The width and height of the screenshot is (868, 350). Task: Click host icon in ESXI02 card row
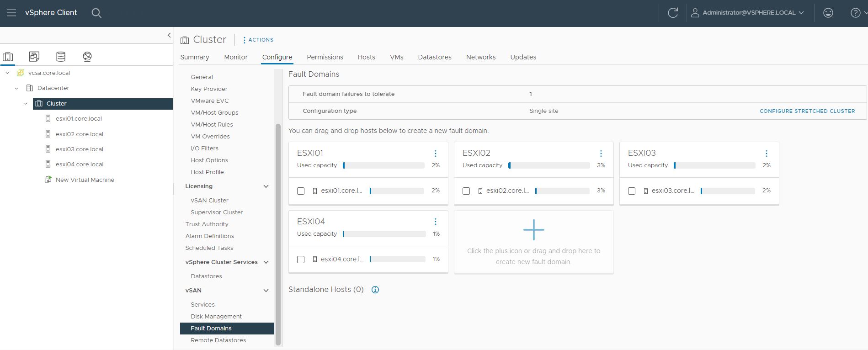[480, 191]
